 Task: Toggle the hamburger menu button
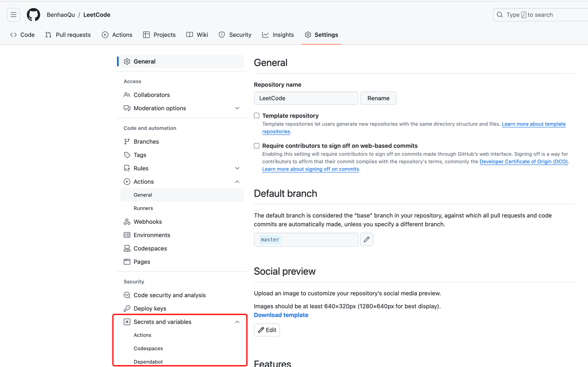pyautogui.click(x=13, y=14)
